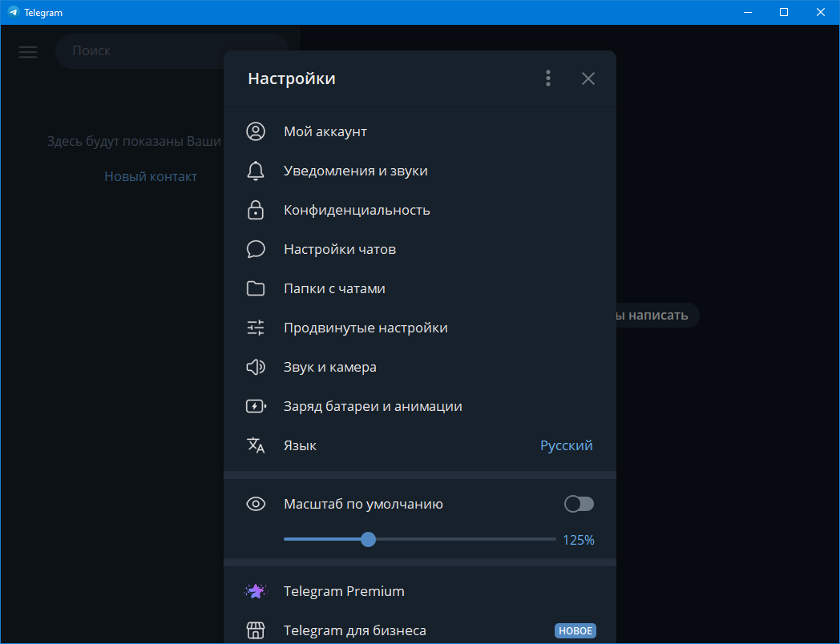Click the notifications bell icon
The image size is (840, 644).
coord(256,171)
